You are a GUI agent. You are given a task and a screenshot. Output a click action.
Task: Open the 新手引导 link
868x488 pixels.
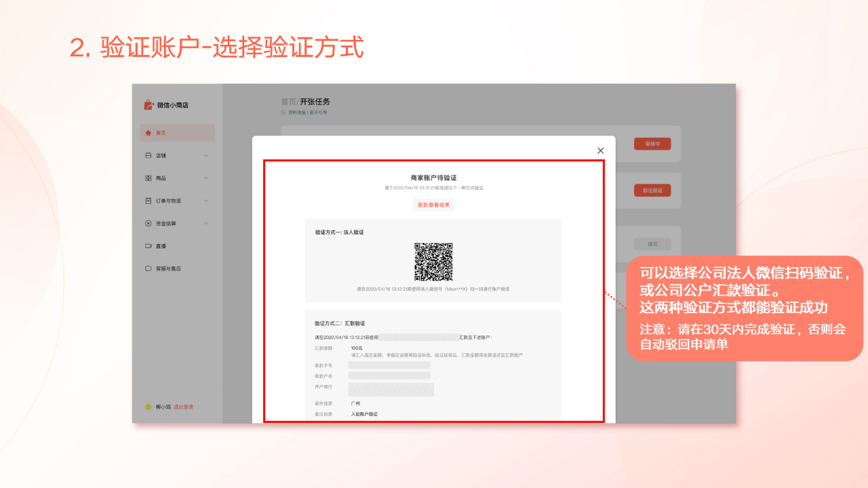pos(318,112)
